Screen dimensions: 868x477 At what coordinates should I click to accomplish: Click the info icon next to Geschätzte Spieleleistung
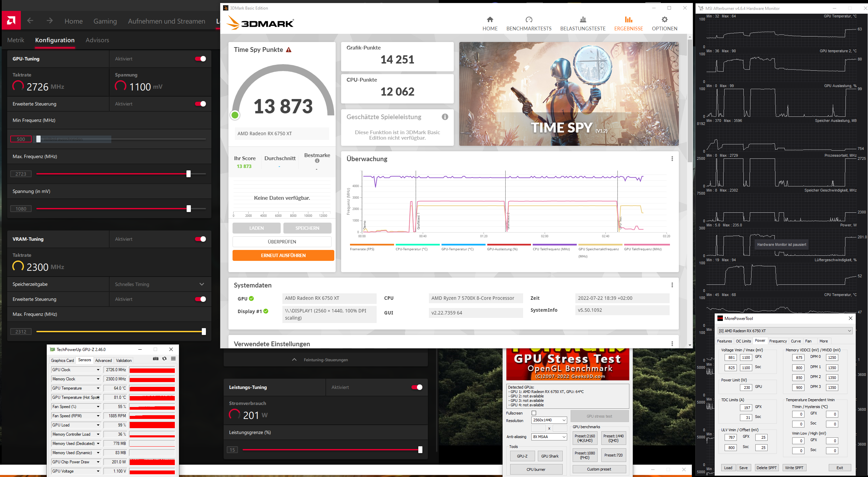445,117
